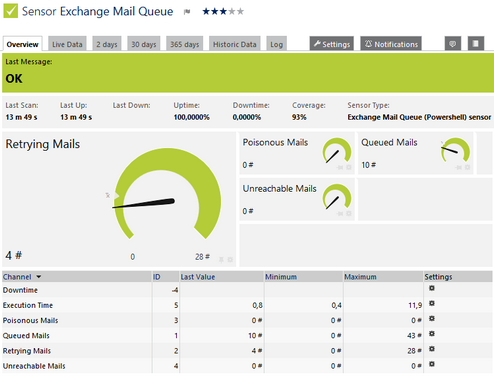Open settings gear for Queued Mails row
Image resolution: width=494 pixels, height=376 pixels.
click(432, 334)
